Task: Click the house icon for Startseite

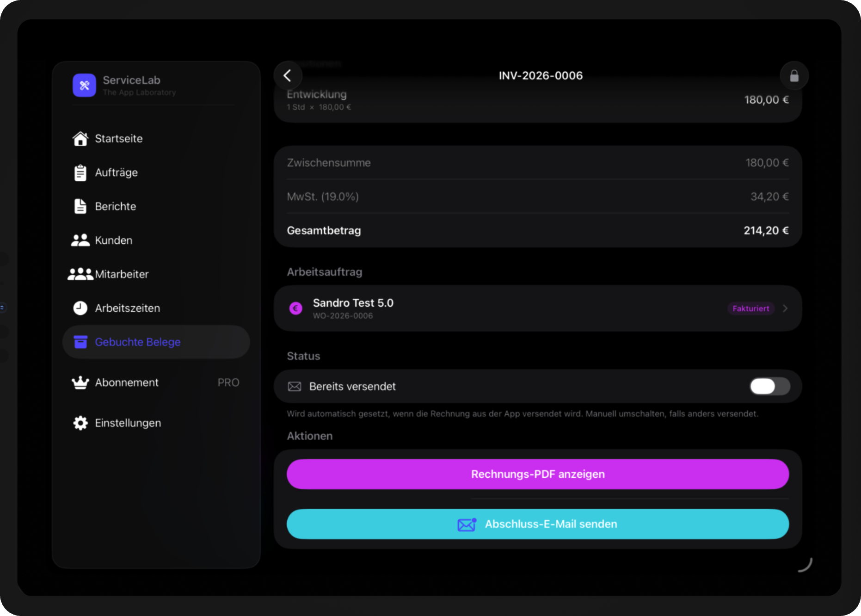Action: tap(80, 138)
